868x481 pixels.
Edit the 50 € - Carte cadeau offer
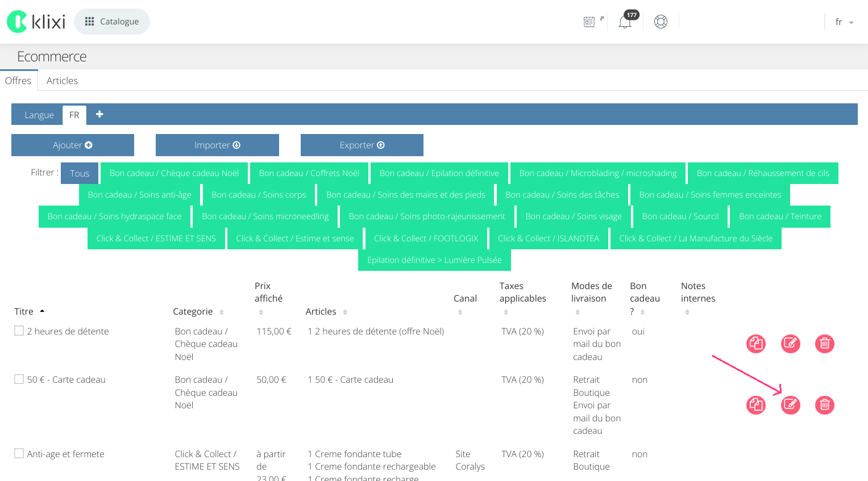[x=790, y=405]
